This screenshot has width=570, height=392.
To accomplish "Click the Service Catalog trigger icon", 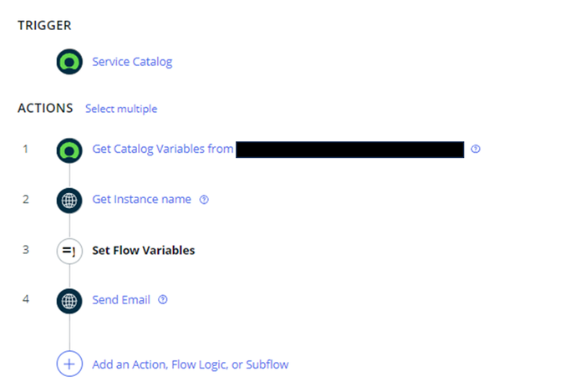I will coord(69,62).
